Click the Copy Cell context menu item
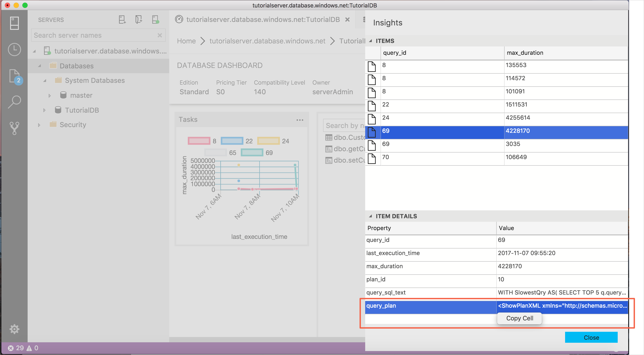The height and width of the screenshot is (355, 644). (519, 318)
